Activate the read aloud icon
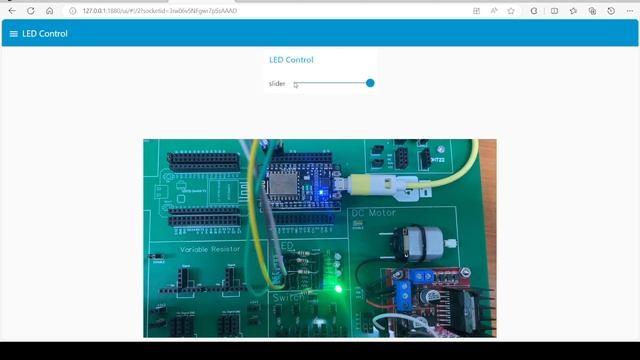Viewport: 640px width, 360px height. click(x=494, y=11)
